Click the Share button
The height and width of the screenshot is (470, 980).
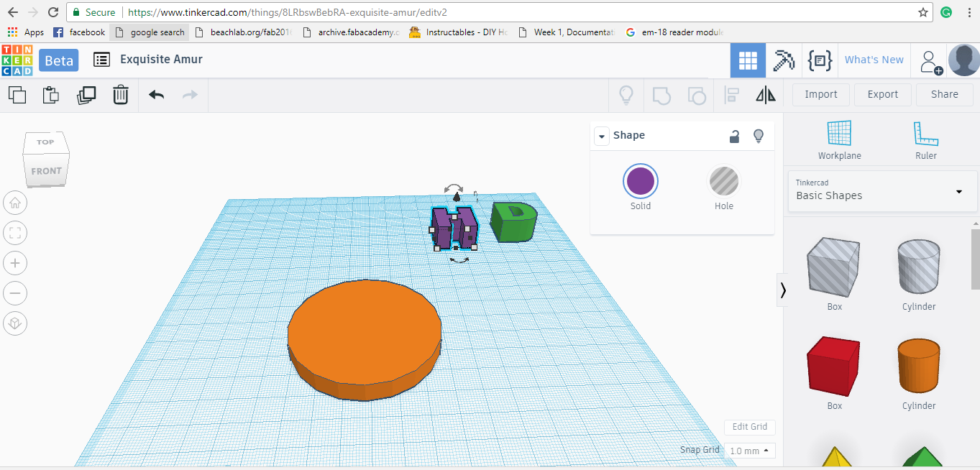point(945,94)
